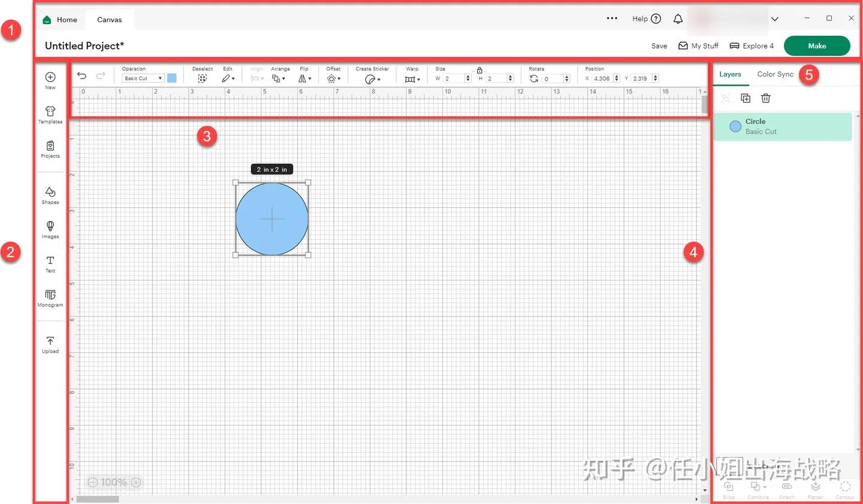Open the Monogram maker
863x504 pixels.
point(50,294)
